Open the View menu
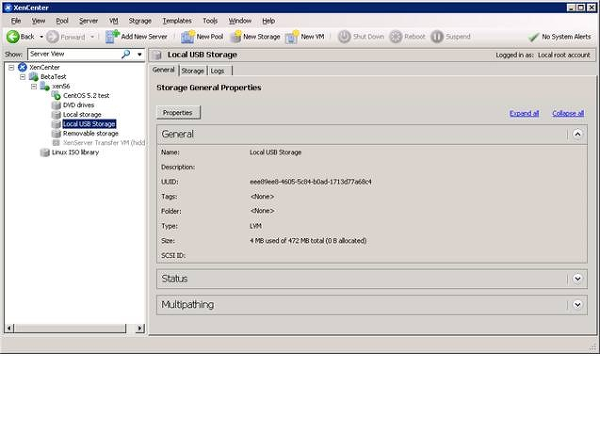The image size is (600, 433). click(38, 21)
